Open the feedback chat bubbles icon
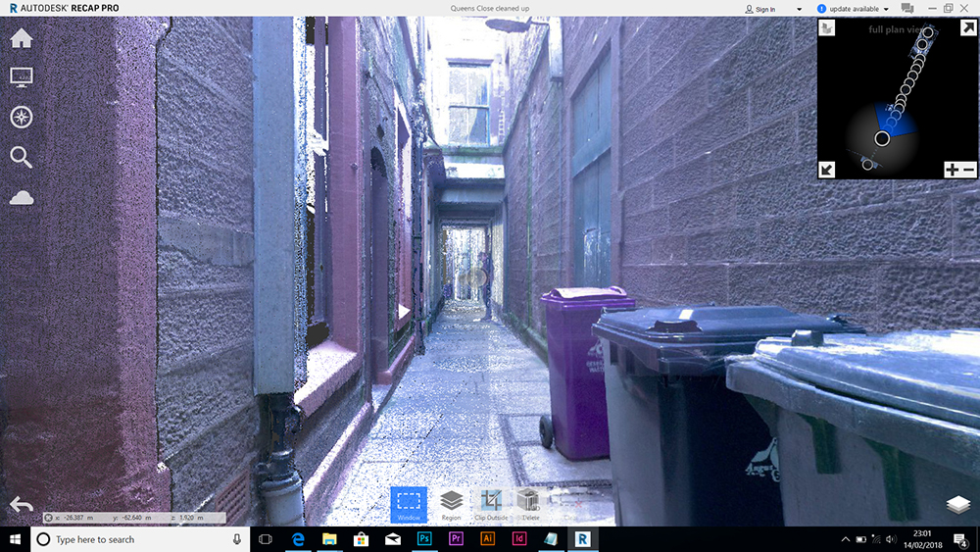The image size is (980, 552). coord(907,9)
